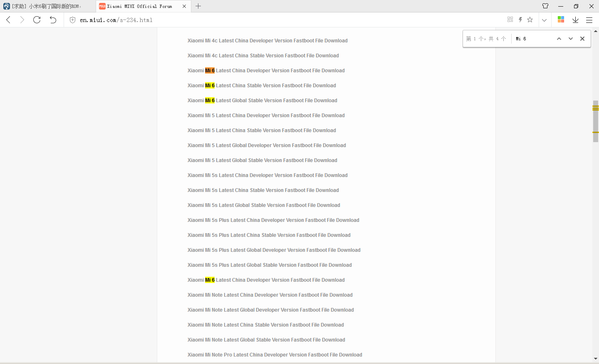This screenshot has width=599, height=364.
Task: Open Mi 4c Latest China Developer Fastboot link
Action: (267, 41)
